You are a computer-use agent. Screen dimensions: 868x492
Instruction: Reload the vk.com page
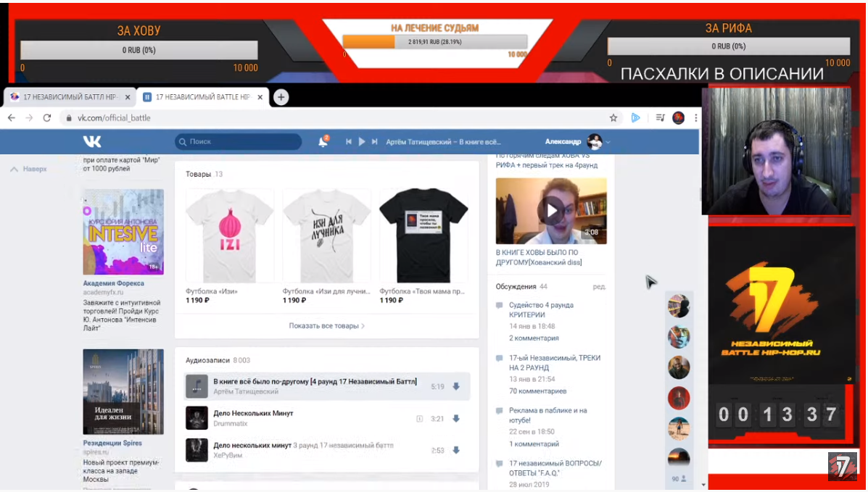click(47, 117)
